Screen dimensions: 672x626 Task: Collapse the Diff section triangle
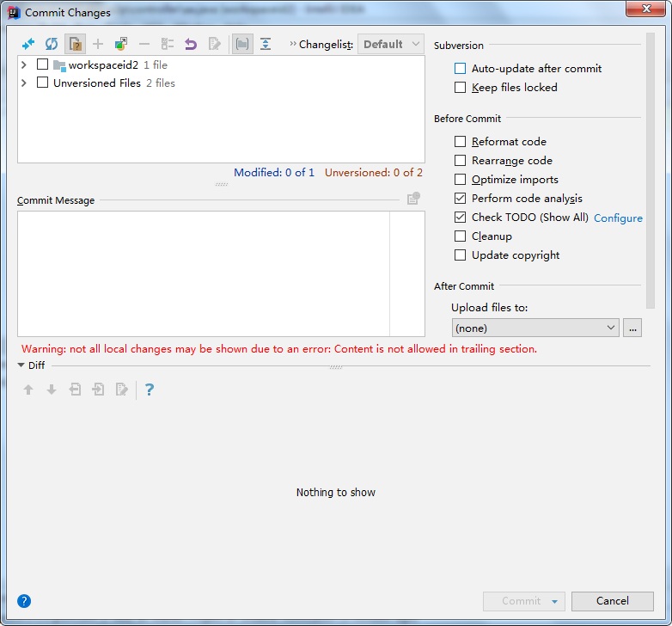pyautogui.click(x=21, y=365)
